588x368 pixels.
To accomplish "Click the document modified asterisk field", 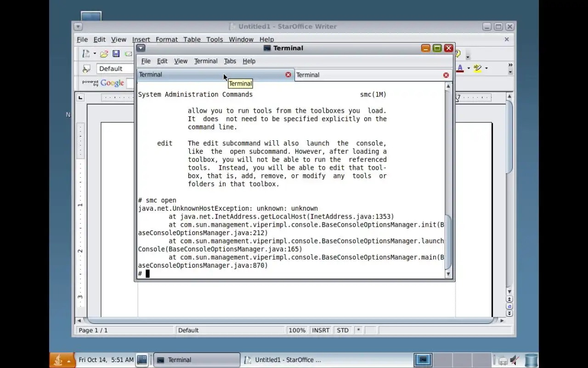I will click(358, 330).
